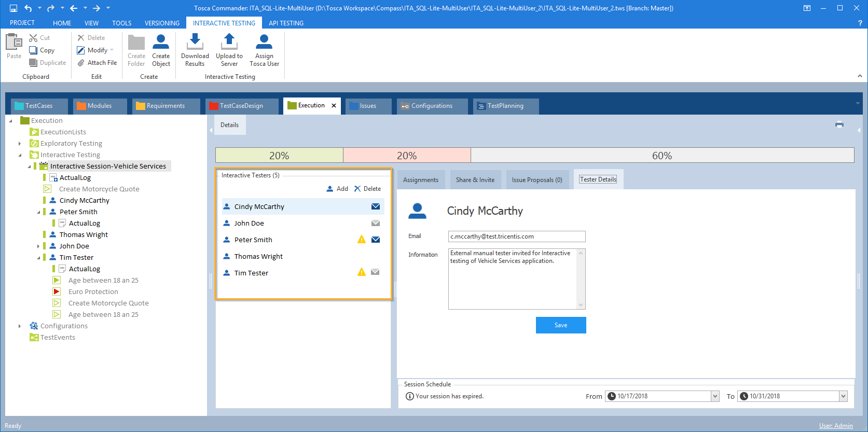Switch to the Share & Invite tab
Viewport: 868px width, 432px height.
(475, 180)
